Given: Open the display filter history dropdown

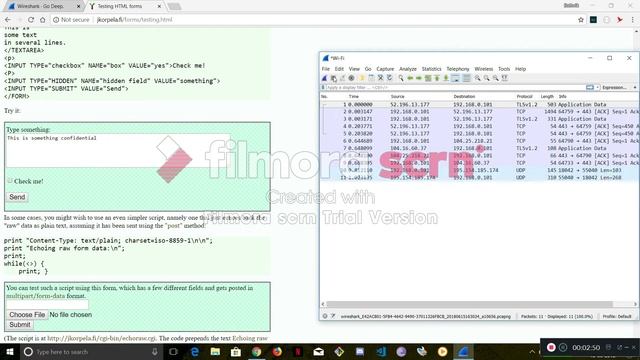Looking at the screenshot, I should (x=598, y=87).
